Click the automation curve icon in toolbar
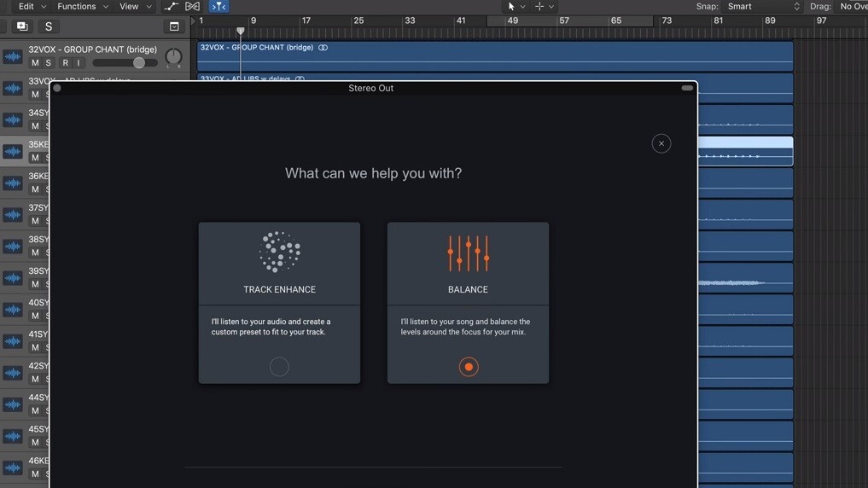Screen dimensions: 868x488 [172, 6]
